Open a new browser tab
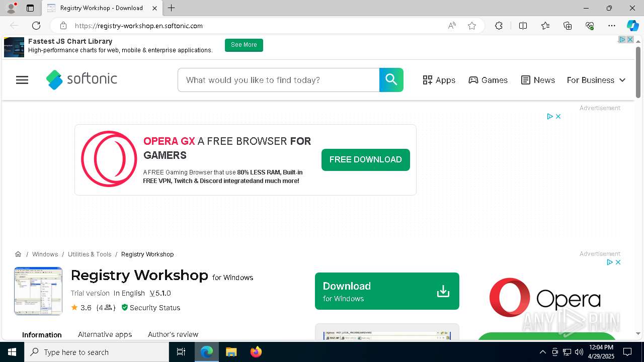 (172, 8)
